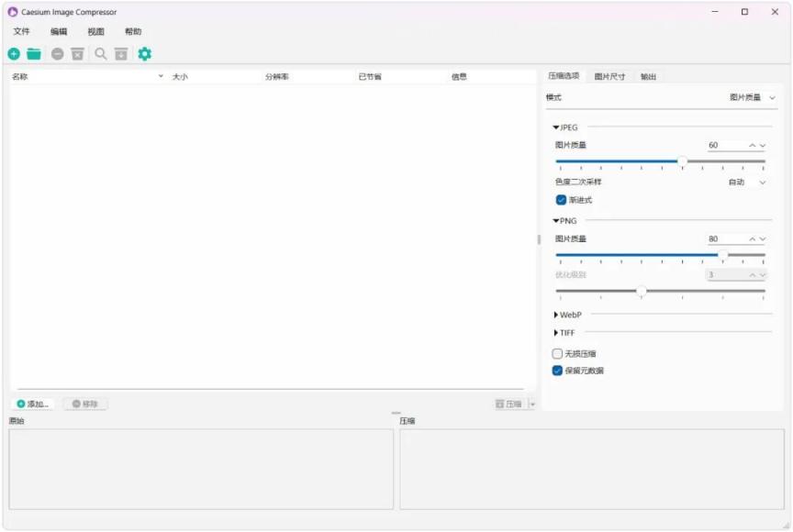This screenshot has width=793, height=532.
Task: Click the JPEG 图片质量 slider handle
Action: pos(682,161)
